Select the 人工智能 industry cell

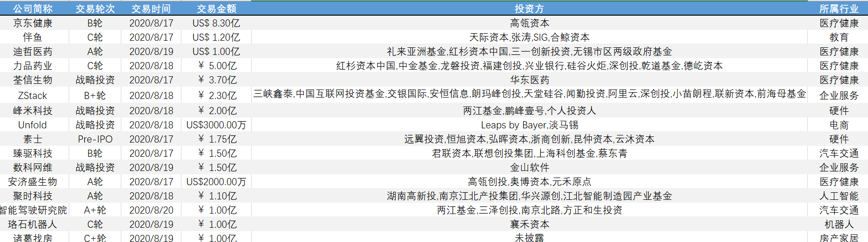point(839,196)
